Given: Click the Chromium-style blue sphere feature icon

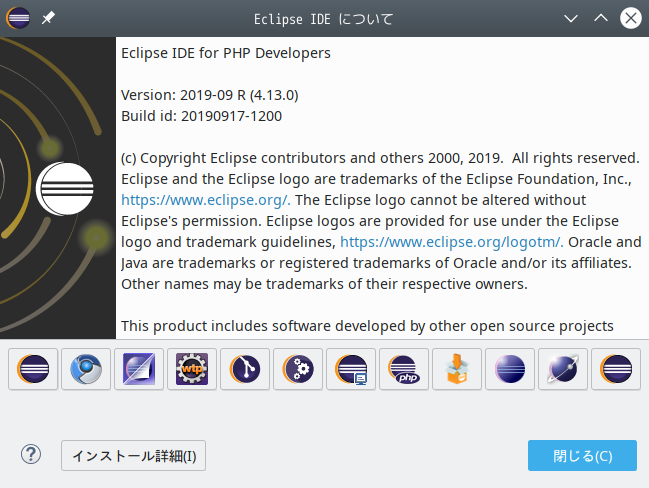Looking at the screenshot, I should (86, 369).
